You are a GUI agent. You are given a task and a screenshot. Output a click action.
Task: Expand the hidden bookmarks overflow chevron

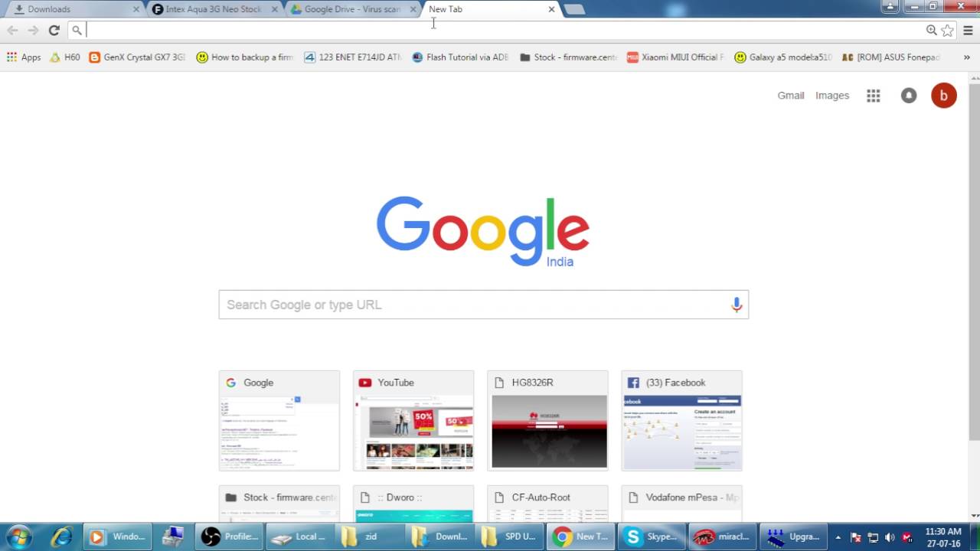point(967,57)
